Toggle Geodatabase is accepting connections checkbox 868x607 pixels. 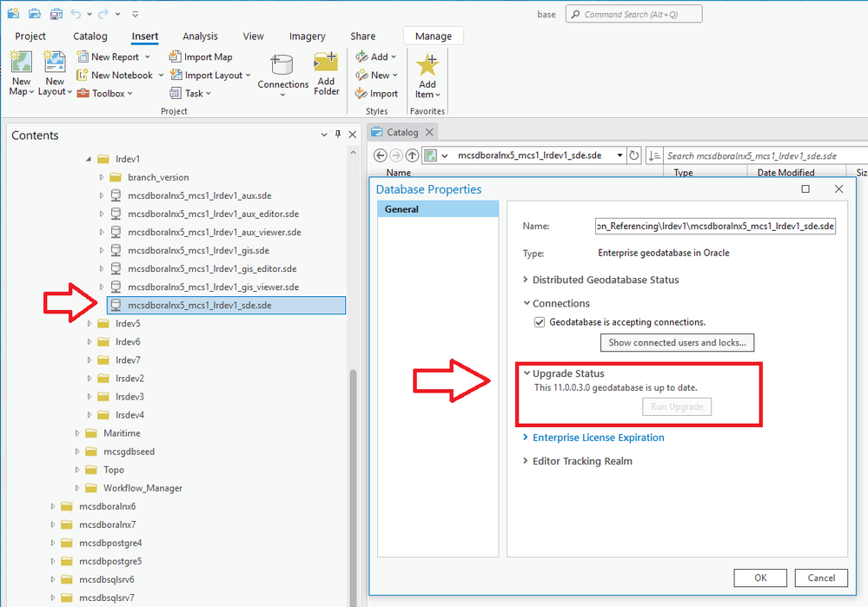point(540,322)
